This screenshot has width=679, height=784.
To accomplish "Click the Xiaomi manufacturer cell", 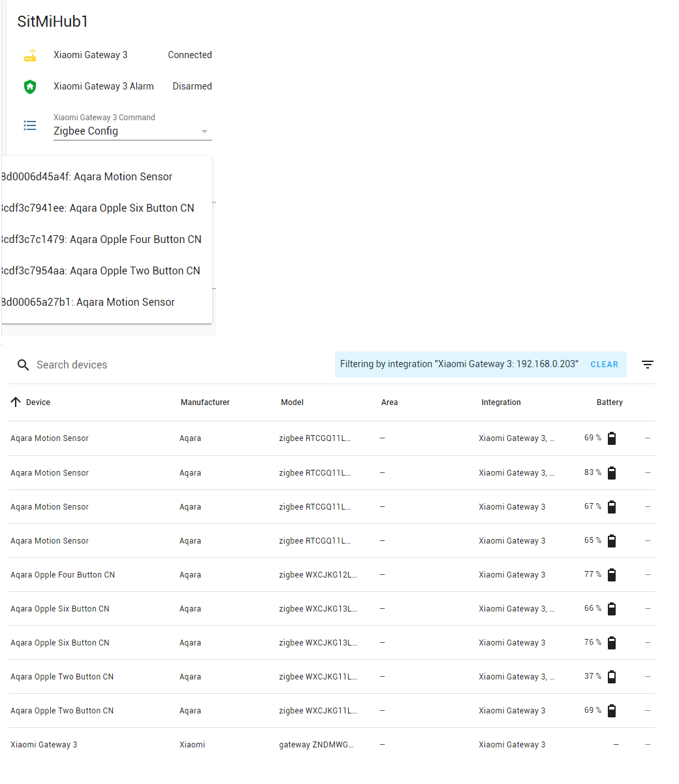I will (x=192, y=745).
